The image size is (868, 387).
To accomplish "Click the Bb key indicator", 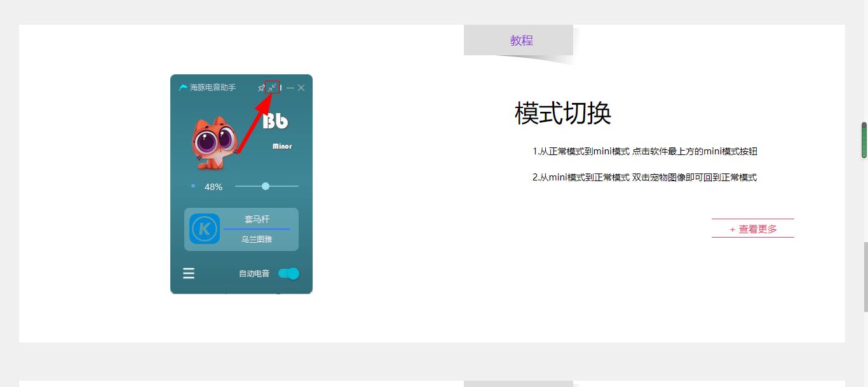I will [276, 121].
